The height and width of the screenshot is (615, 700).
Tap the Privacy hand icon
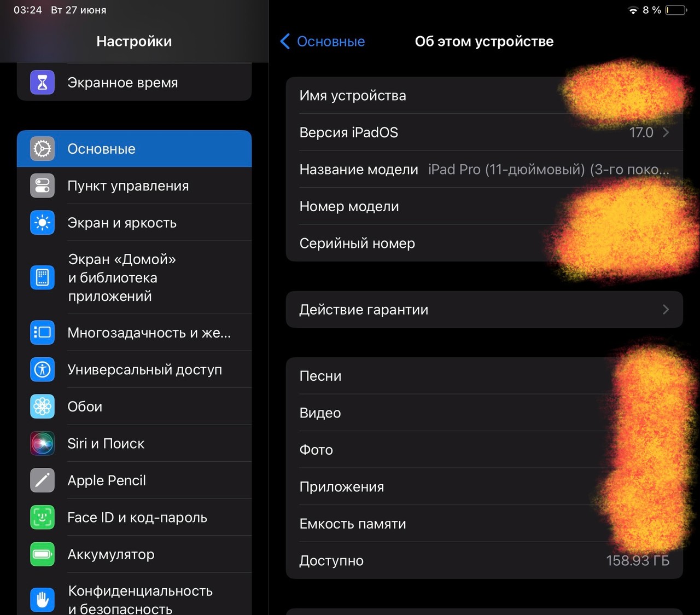coord(42,600)
